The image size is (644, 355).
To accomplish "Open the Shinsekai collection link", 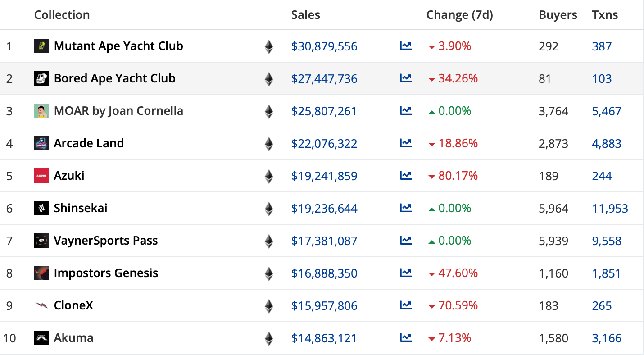I will [x=81, y=208].
